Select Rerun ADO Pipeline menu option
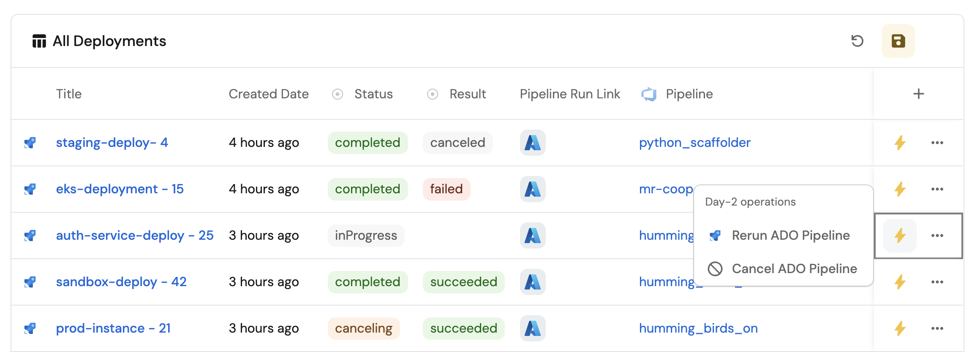The image size is (980, 352). [x=790, y=236]
